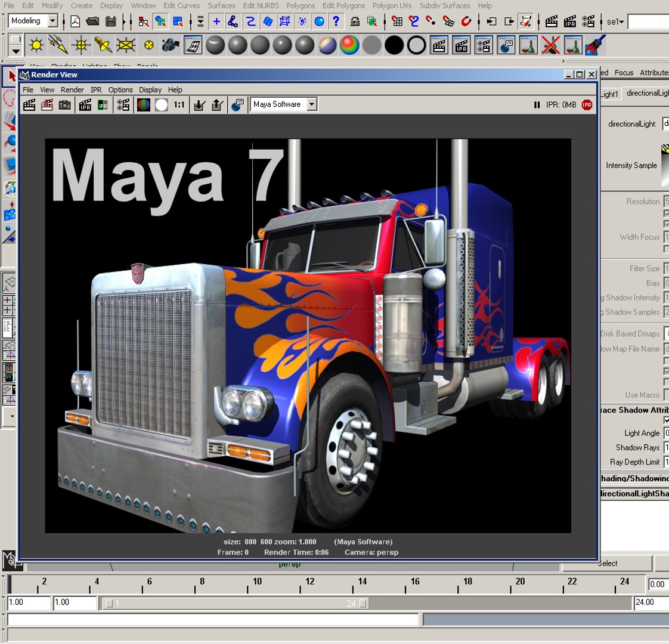
Task: Open the Options menu in Render View
Action: [120, 90]
